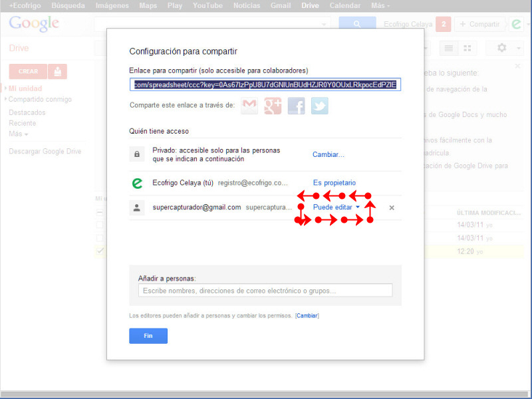Remove supercapturador@gmail.com with the X icon
Image resolution: width=532 pixels, height=399 pixels.
click(x=392, y=207)
